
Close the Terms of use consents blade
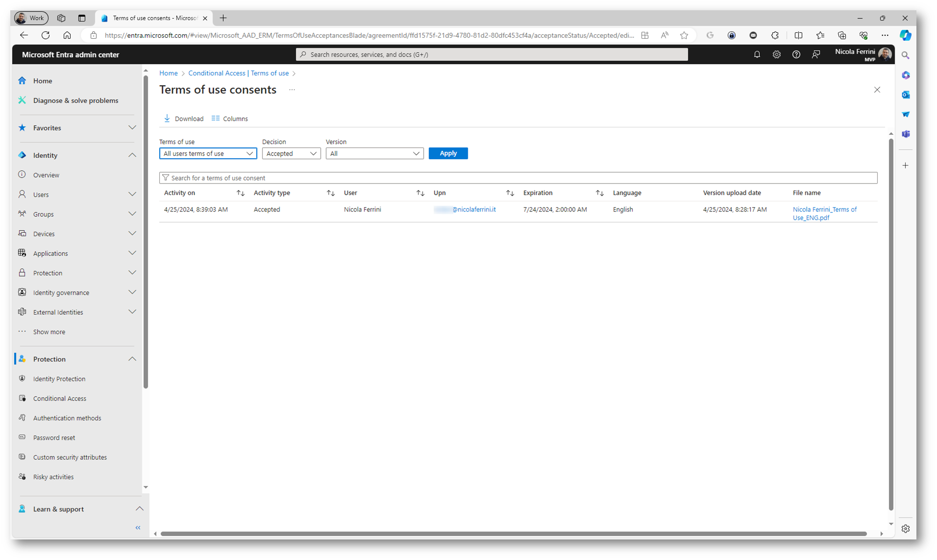tap(877, 90)
